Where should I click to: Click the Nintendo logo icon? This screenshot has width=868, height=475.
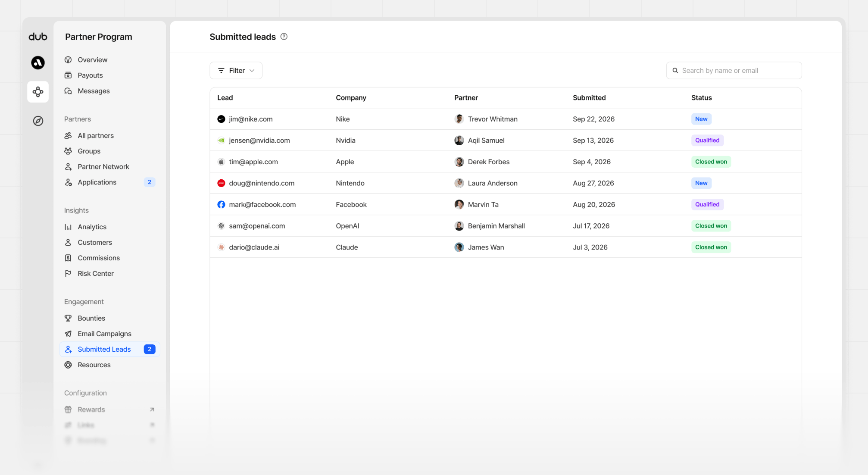coord(221,183)
